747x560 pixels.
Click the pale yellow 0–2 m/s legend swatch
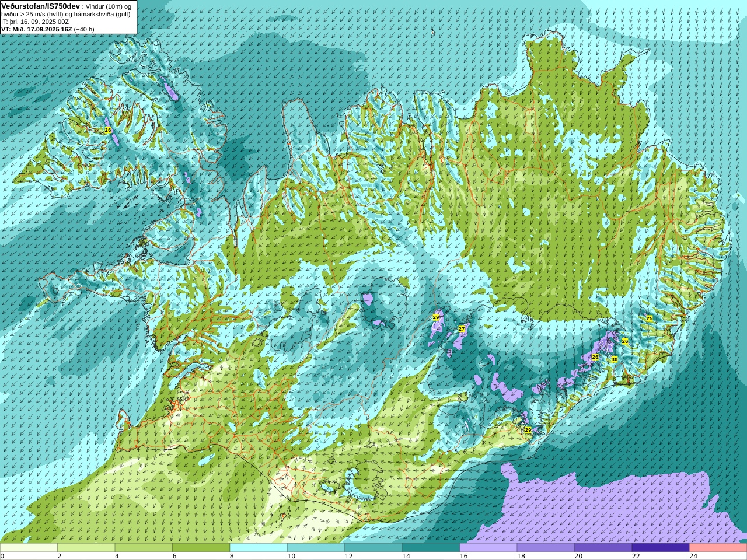[29, 548]
